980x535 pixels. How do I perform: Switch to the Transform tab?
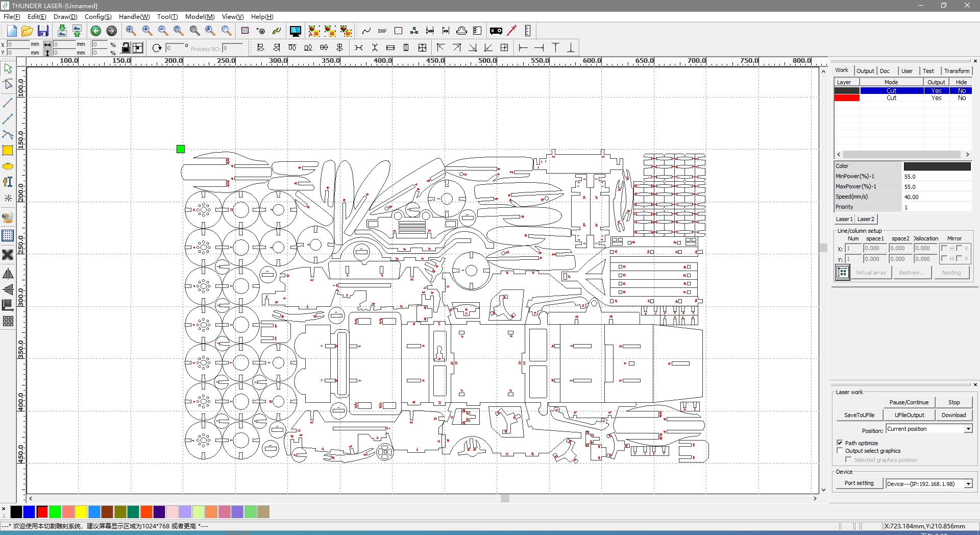pos(957,71)
